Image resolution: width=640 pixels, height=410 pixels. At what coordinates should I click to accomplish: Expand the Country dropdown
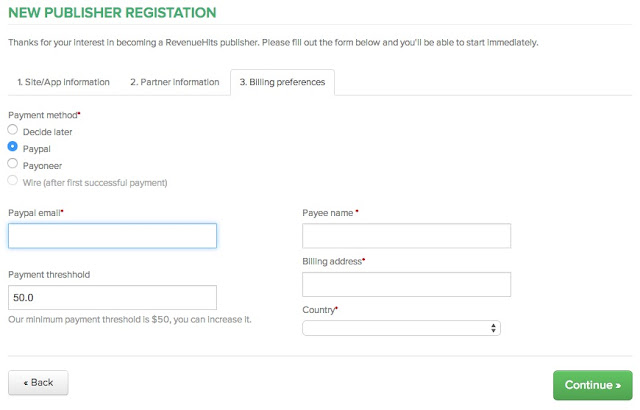tap(401, 328)
